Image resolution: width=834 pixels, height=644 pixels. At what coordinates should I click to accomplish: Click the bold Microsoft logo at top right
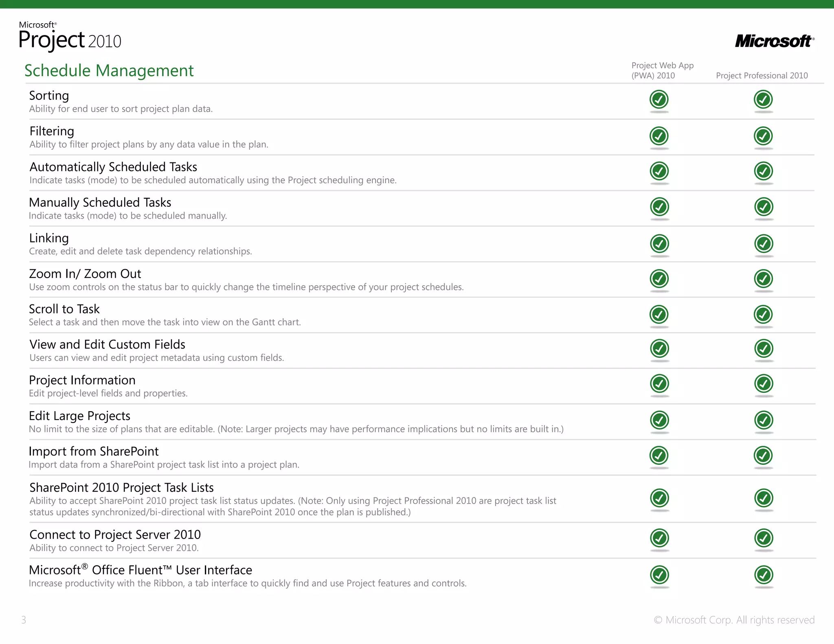[775, 41]
